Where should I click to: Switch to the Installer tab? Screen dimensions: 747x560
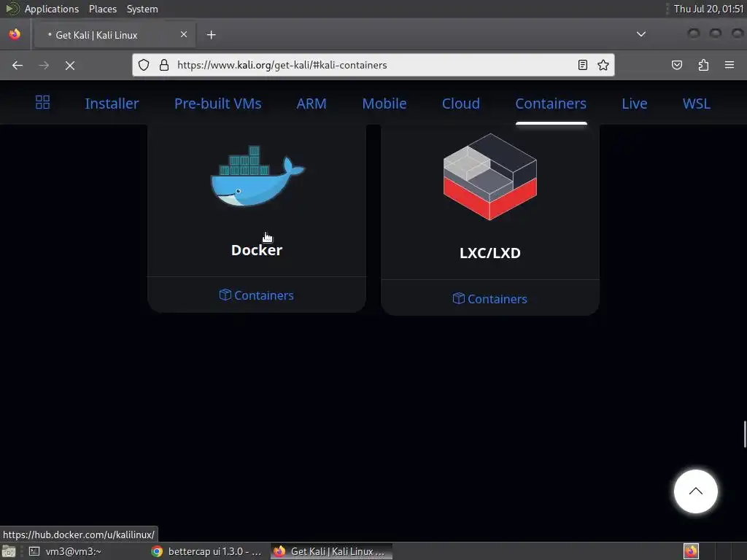(112, 104)
